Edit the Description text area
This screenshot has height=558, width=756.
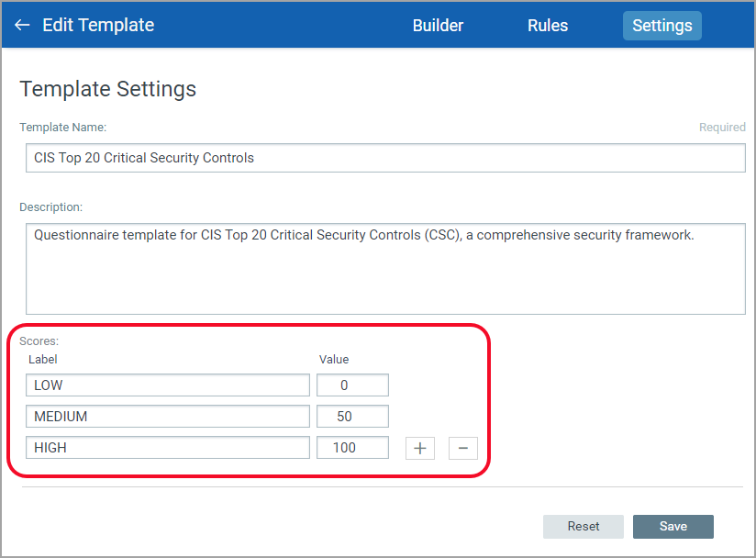pos(385,269)
